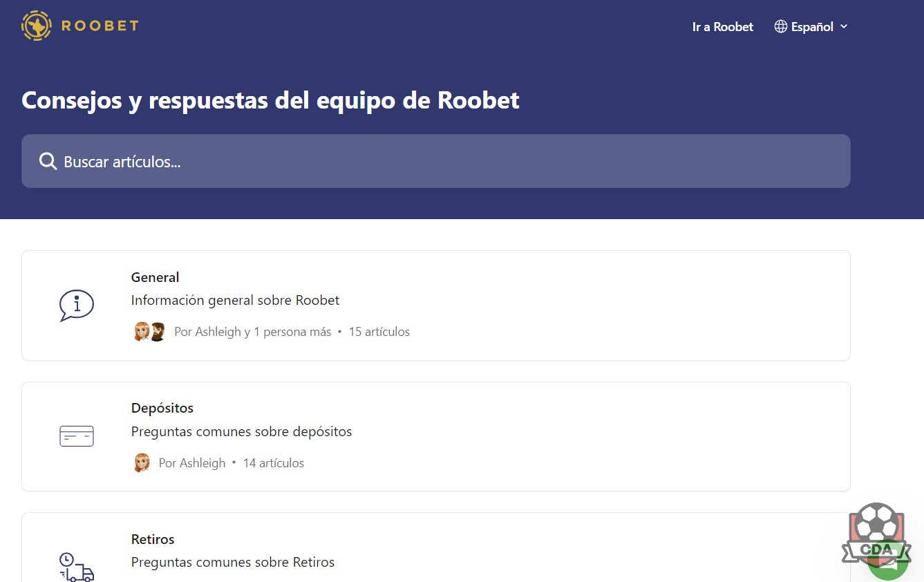Click 'Preguntas comunes sobre Retiros' text
The height and width of the screenshot is (582, 924).
233,563
